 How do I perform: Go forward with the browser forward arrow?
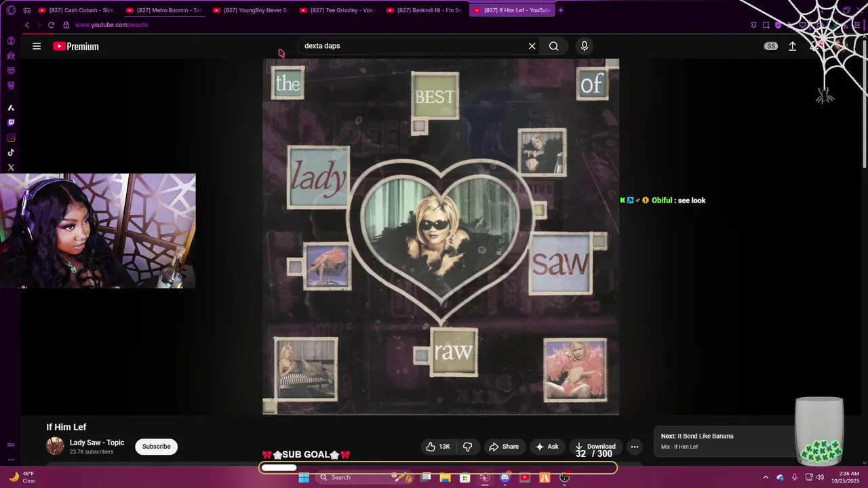pos(39,25)
